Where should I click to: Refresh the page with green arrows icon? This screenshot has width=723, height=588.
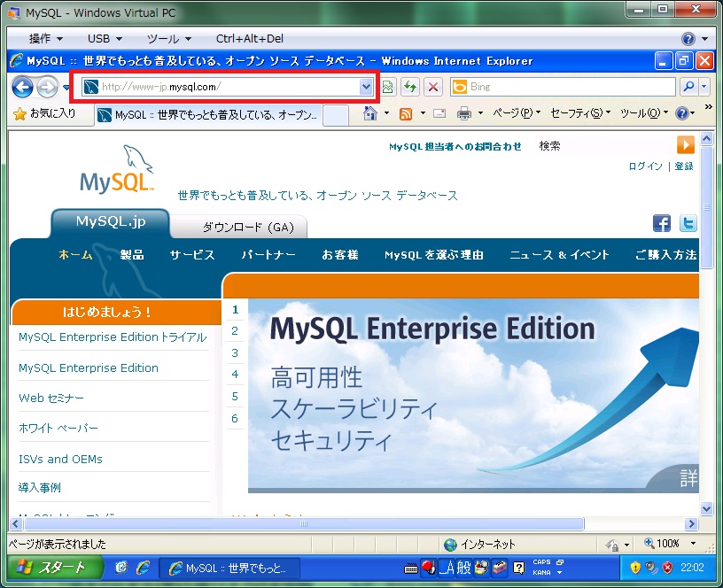click(x=410, y=87)
